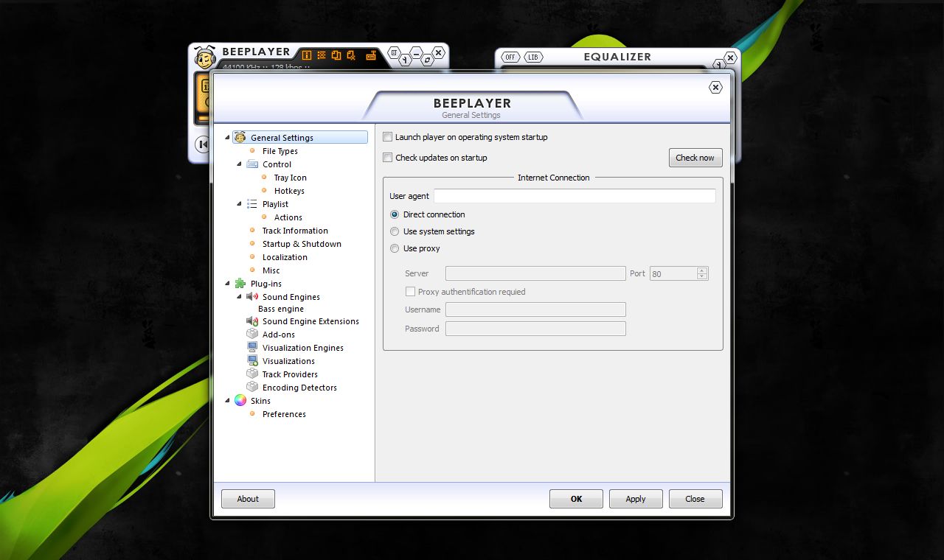This screenshot has width=944, height=560.
Task: Select the Actions entry under Playlist
Action: [x=288, y=217]
